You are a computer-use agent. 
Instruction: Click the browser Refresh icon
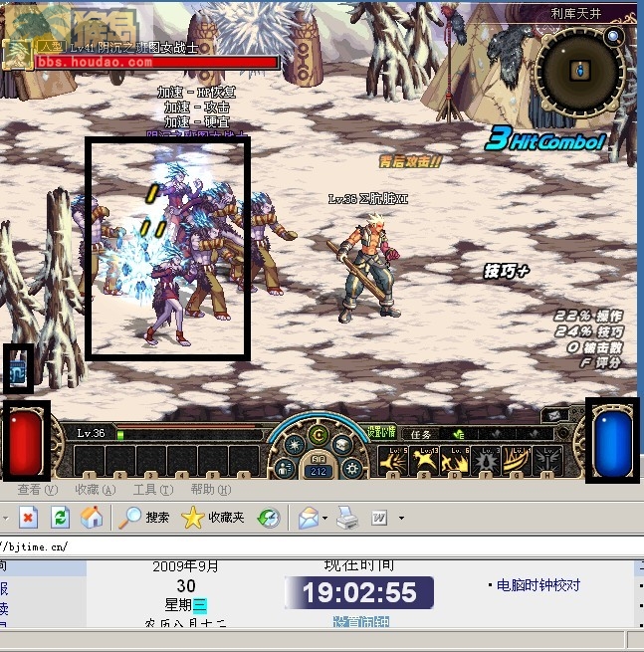click(x=60, y=518)
